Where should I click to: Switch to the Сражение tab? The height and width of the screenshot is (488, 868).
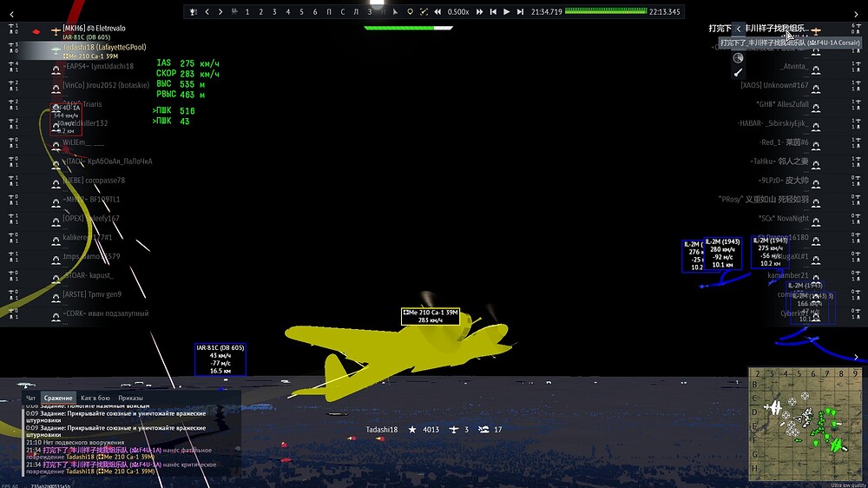click(x=58, y=398)
